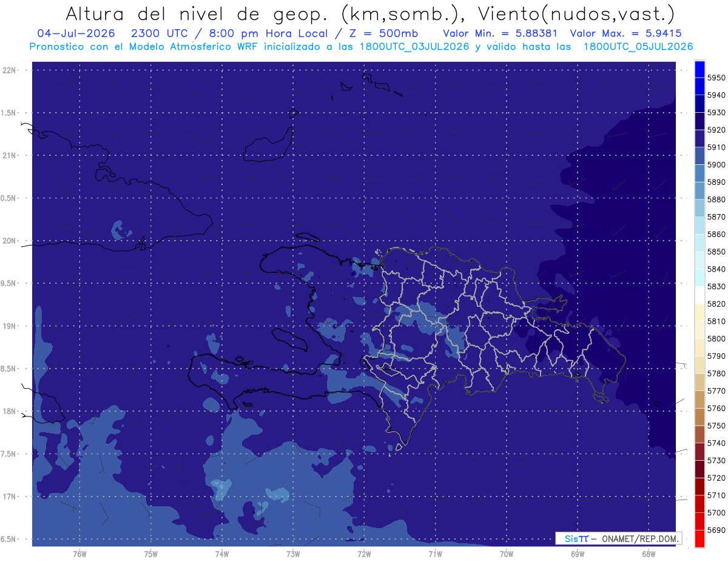The height and width of the screenshot is (562, 728).
Task: Click the "6.5N" latitude axis label
Action: (x=9, y=540)
